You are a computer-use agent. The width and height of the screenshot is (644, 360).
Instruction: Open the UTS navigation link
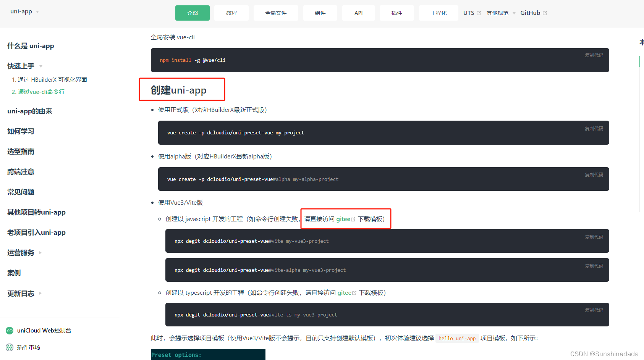point(469,13)
